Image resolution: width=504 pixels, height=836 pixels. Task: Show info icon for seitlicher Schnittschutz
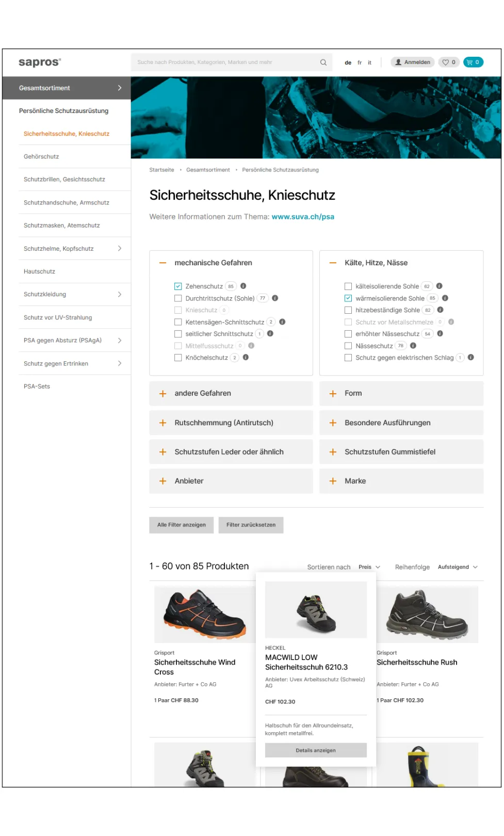(270, 334)
